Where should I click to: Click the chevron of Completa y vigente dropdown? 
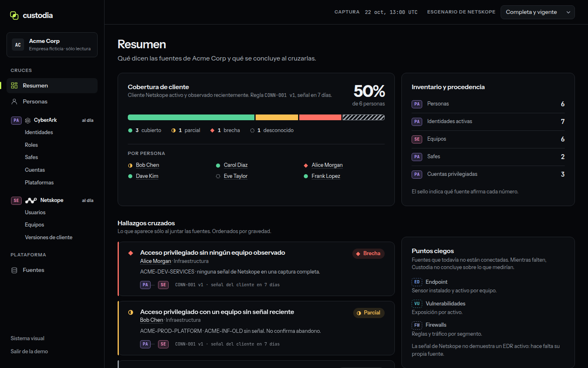coord(568,12)
